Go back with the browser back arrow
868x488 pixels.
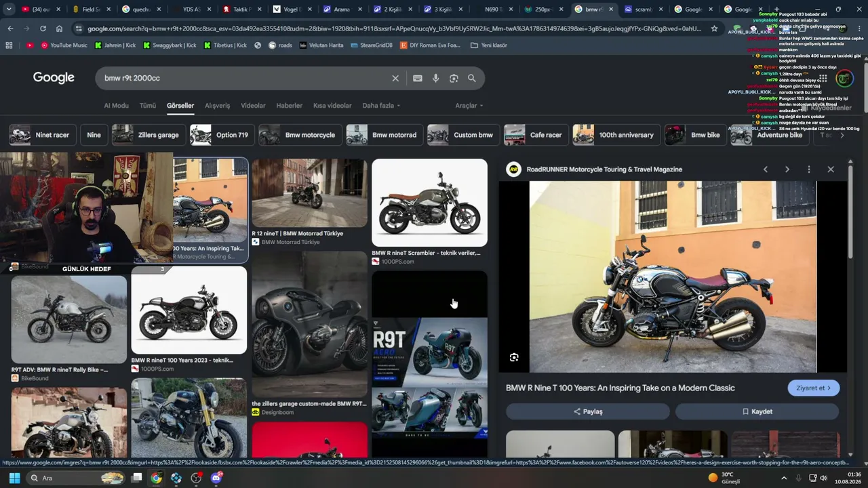click(x=10, y=28)
